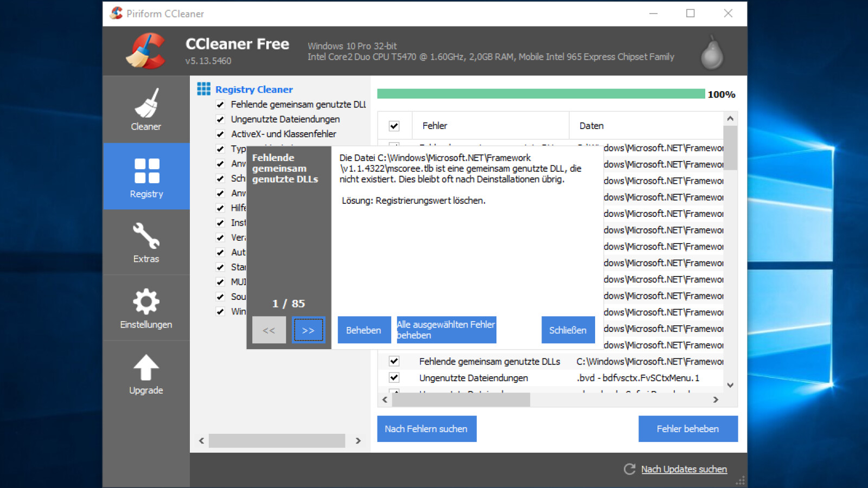Click the Registry Cleaner grid icon
The image size is (868, 488).
point(203,89)
